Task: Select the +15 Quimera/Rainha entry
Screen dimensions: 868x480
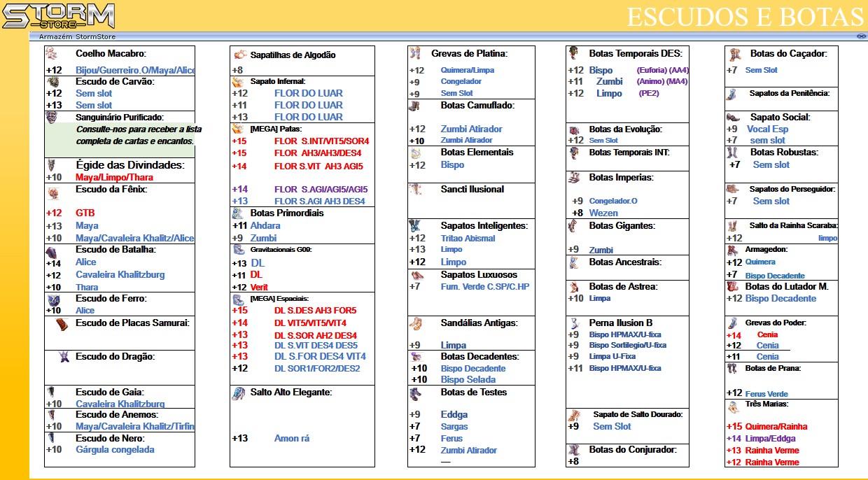Action: coord(766,426)
